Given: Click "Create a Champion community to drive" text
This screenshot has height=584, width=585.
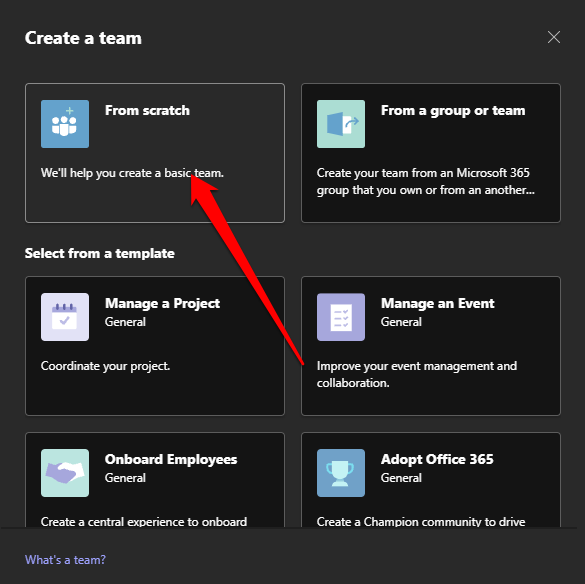Looking at the screenshot, I should [421, 521].
